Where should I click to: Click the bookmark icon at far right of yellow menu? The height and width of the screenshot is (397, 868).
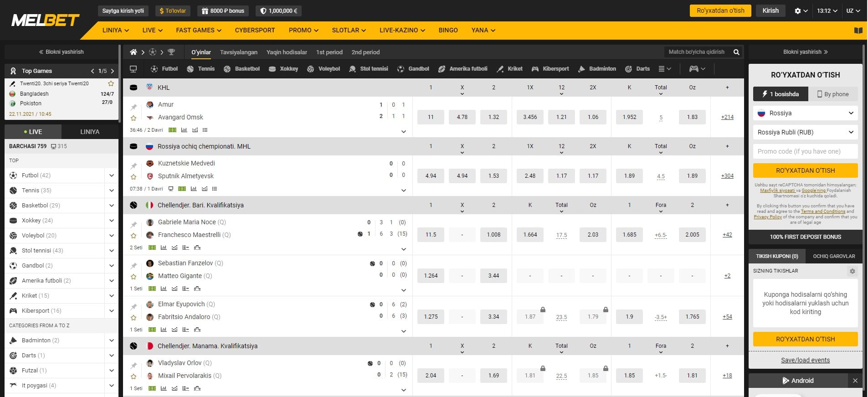coord(858,31)
